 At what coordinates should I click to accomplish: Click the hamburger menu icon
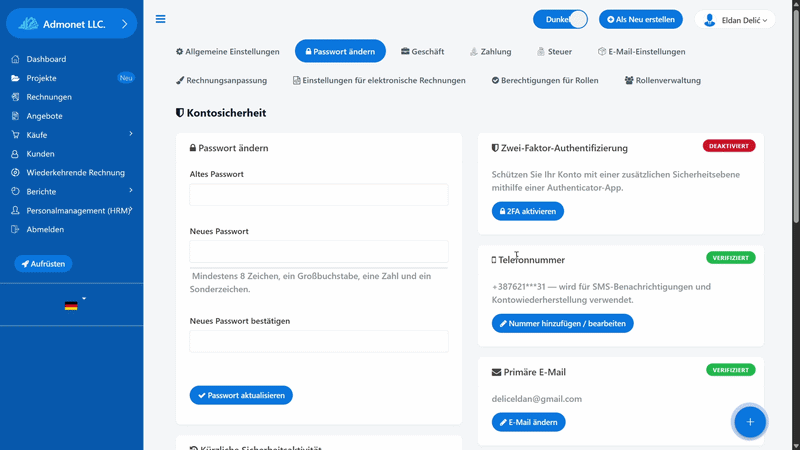(160, 19)
